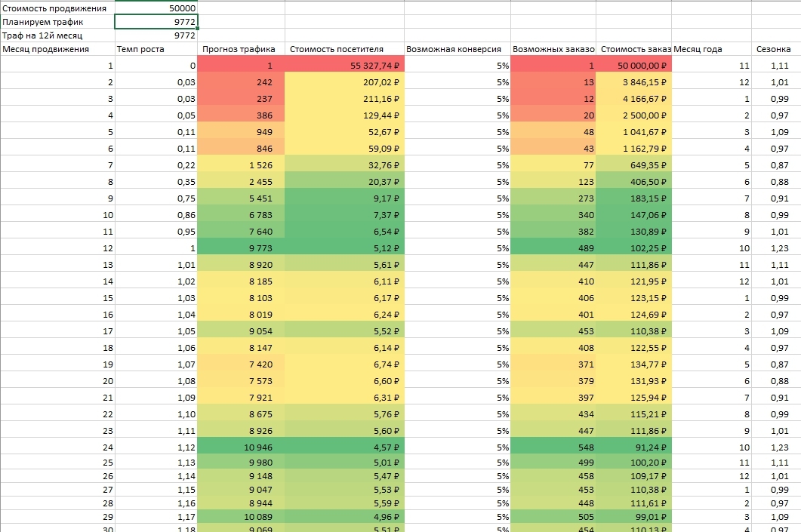This screenshot has width=801, height=532.
Task: Select the green traffic cell 10 946
Action: [241, 447]
